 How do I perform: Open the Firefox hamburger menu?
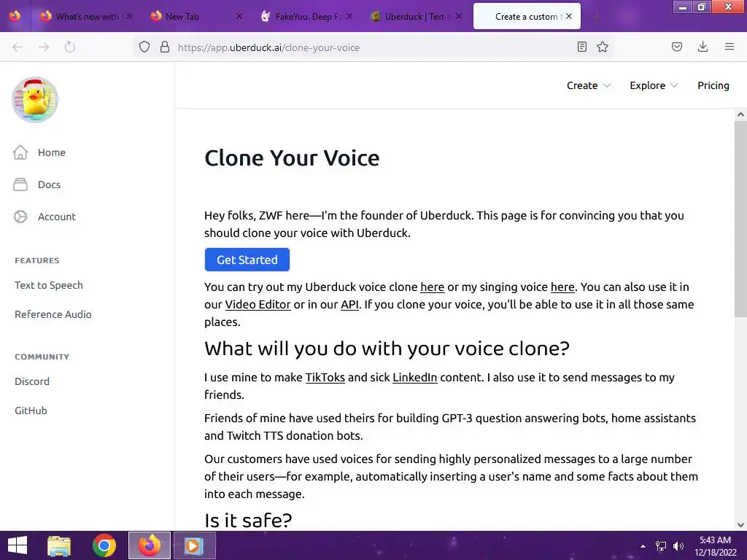coord(729,47)
